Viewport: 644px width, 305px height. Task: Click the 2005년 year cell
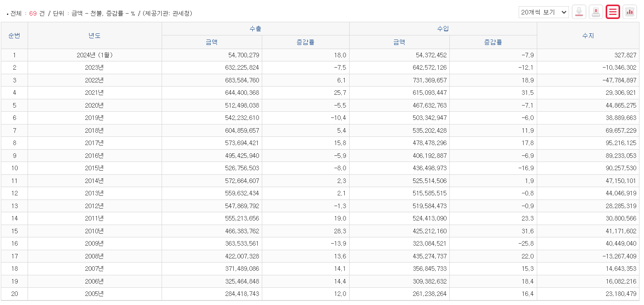pos(95,294)
